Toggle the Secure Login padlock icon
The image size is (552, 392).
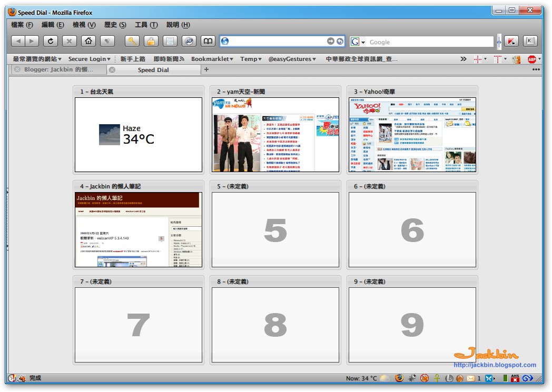(151, 41)
